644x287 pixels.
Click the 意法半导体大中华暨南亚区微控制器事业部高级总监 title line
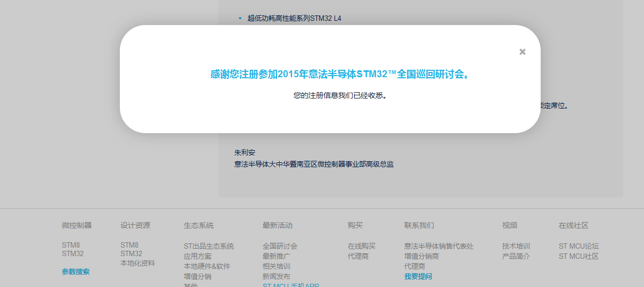(314, 165)
